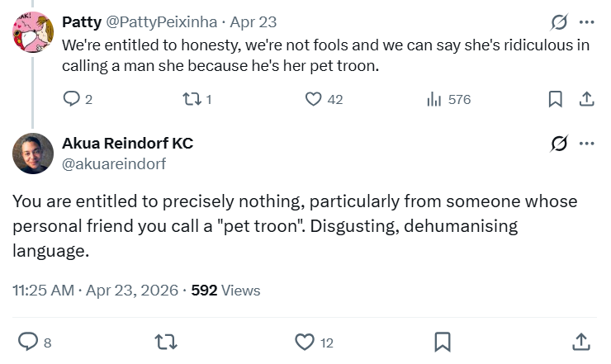Viewport: 611px width, 364px height.
Task: Expand more options on Akua's tweet
Action: [587, 144]
